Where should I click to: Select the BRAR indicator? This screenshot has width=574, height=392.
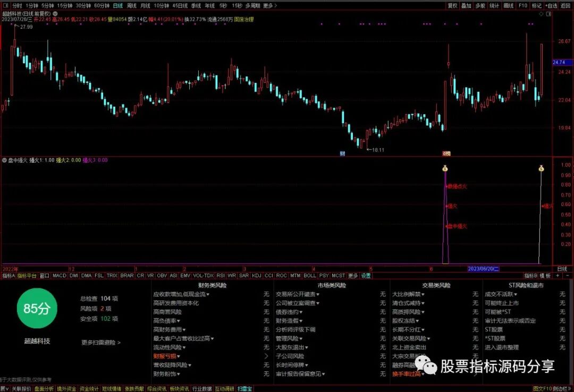tap(127, 275)
